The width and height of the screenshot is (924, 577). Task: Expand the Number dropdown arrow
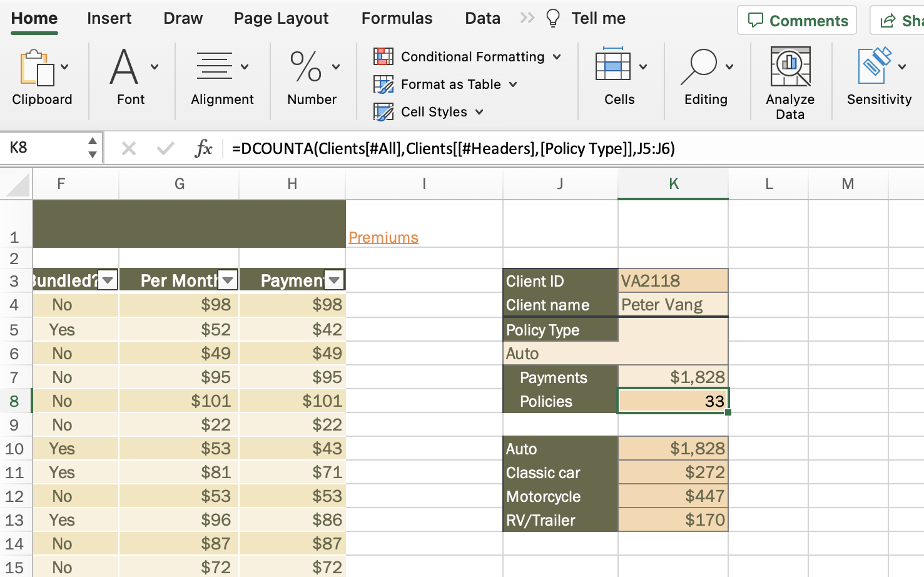click(336, 67)
